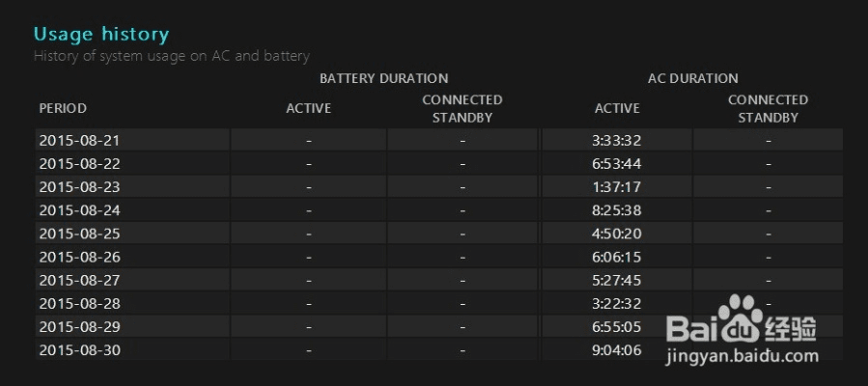
Task: Select the 2015-08-30 period cell
Action: (79, 349)
